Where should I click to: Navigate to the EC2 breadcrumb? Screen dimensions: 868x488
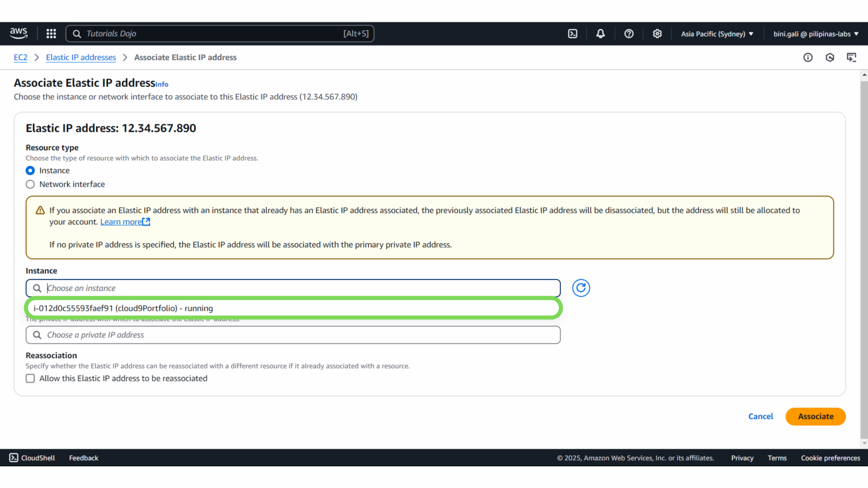click(x=20, y=58)
